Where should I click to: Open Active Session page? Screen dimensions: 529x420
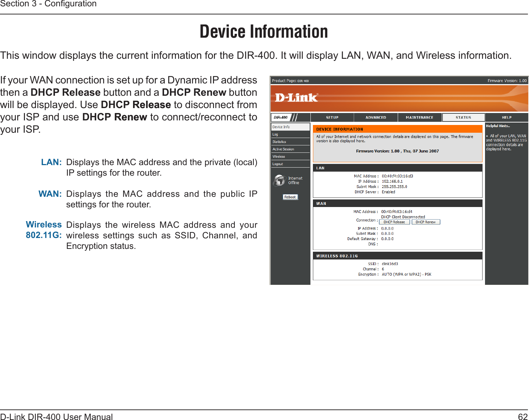click(x=290, y=149)
